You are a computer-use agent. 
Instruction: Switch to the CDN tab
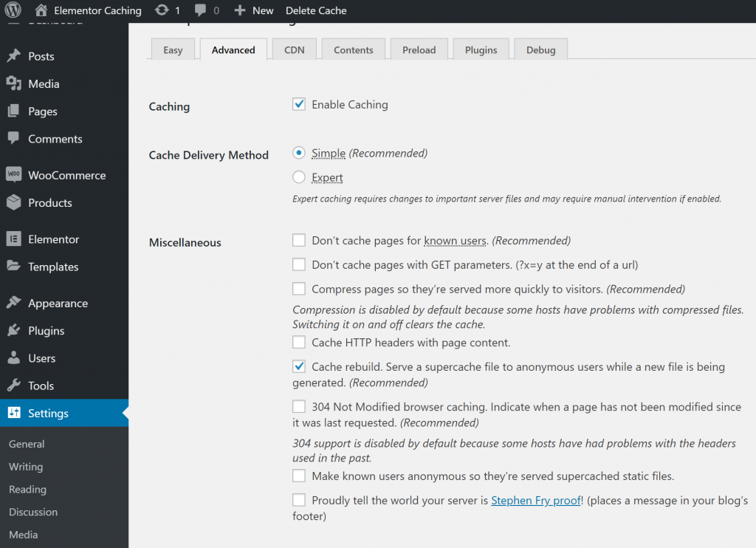coord(294,50)
